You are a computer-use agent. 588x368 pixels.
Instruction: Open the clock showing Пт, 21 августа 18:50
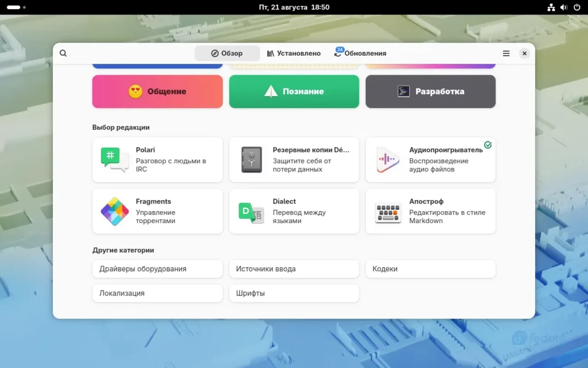coord(294,7)
